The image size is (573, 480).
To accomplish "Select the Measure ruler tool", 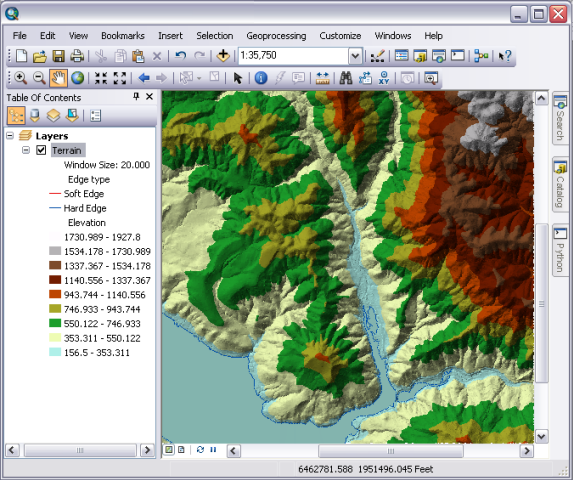I will pos(322,78).
